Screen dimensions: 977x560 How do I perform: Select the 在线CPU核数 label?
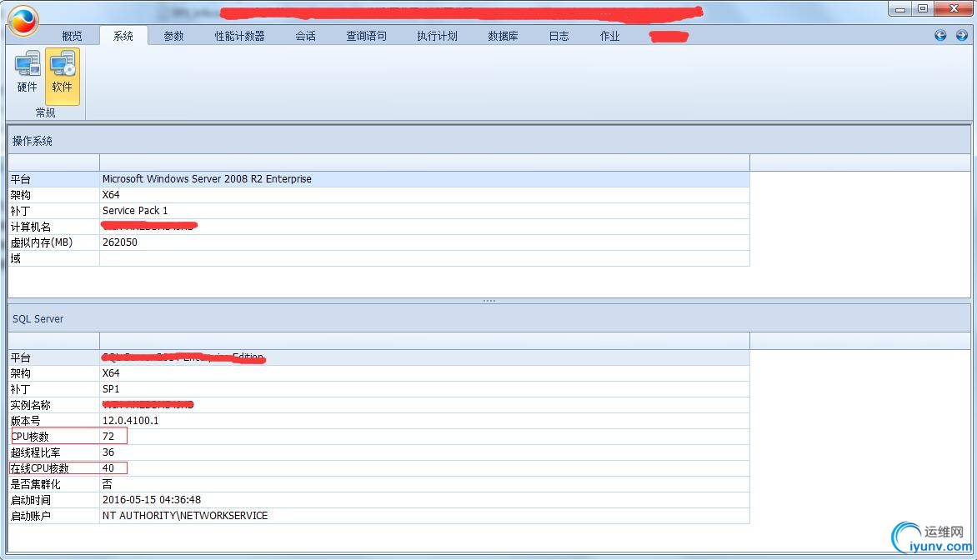[x=40, y=468]
